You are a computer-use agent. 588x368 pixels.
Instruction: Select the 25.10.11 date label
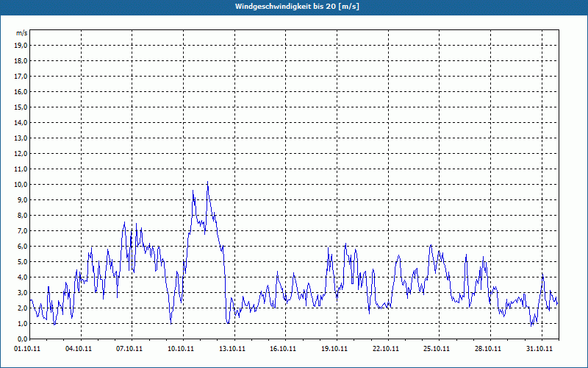437,349
